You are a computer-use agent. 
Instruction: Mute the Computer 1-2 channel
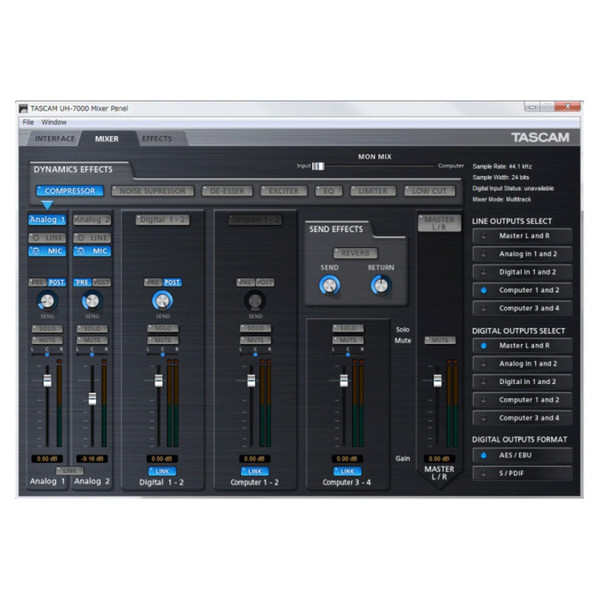click(256, 340)
